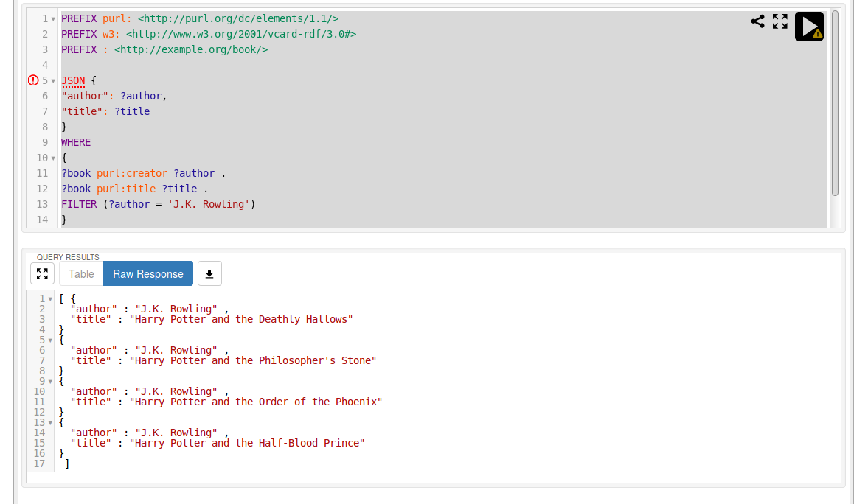This screenshot has width=868, height=504.
Task: Share the query via share icon
Action: click(757, 21)
